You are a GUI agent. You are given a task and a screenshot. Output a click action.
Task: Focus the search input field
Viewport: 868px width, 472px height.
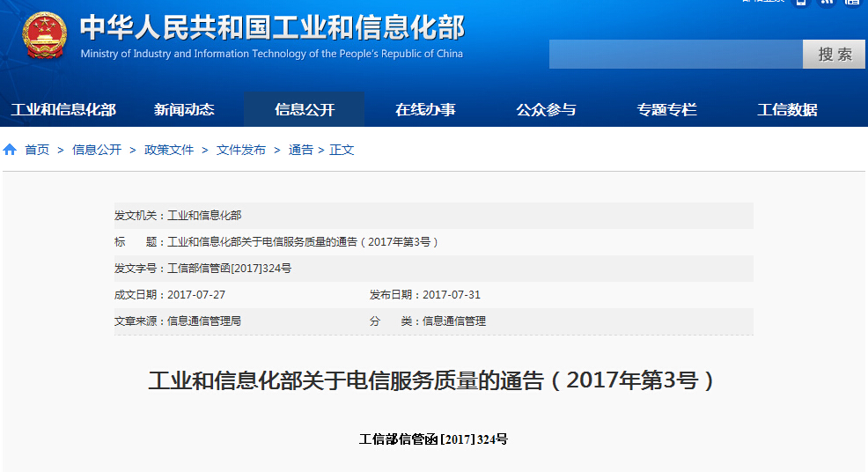[x=675, y=55]
